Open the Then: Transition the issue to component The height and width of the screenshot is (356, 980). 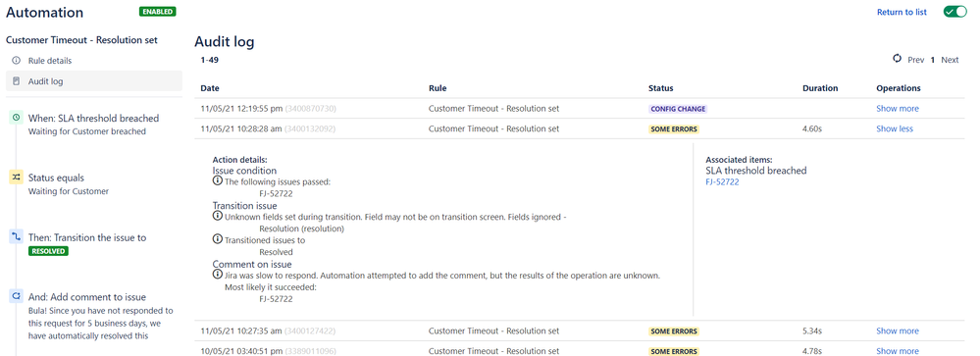[87, 243]
